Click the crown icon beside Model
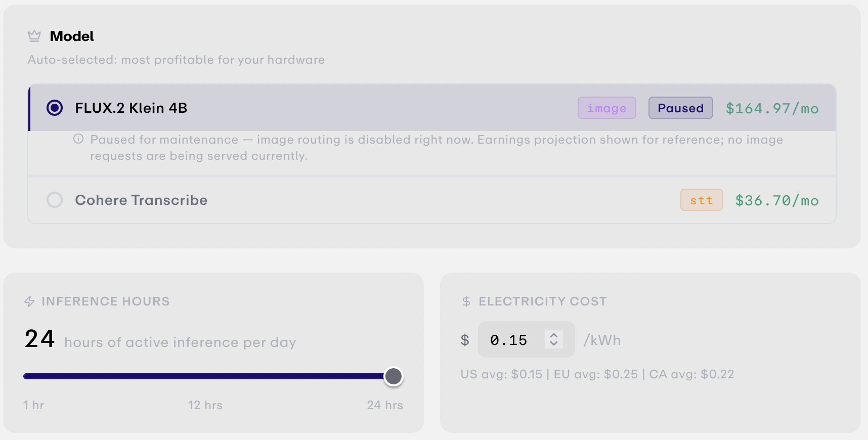 (34, 36)
